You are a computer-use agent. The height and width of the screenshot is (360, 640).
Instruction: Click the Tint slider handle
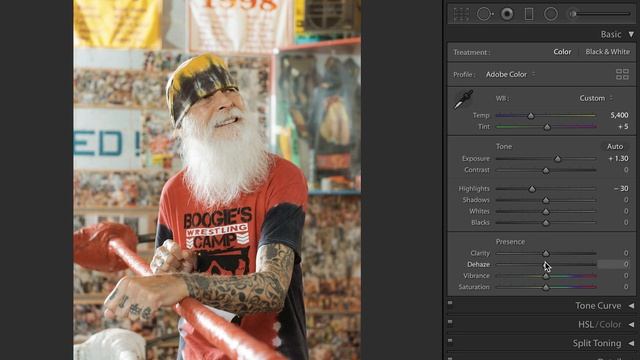547,127
